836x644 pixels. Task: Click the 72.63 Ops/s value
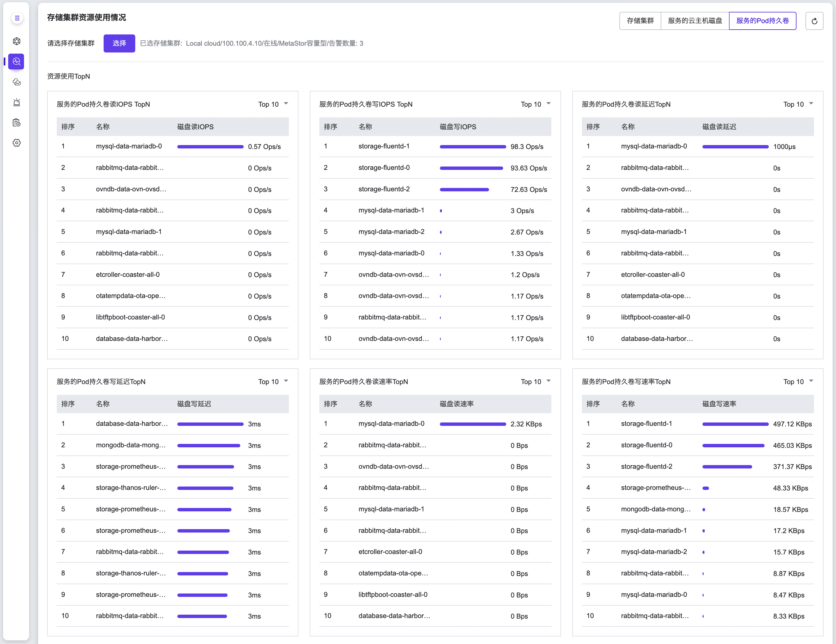(x=529, y=189)
